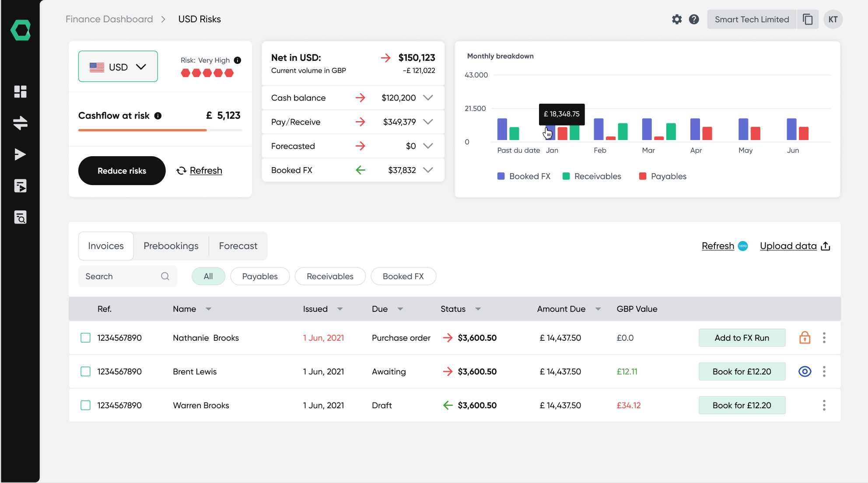Viewport: 868px width, 483px height.
Task: Click the help question mark icon
Action: point(694,19)
